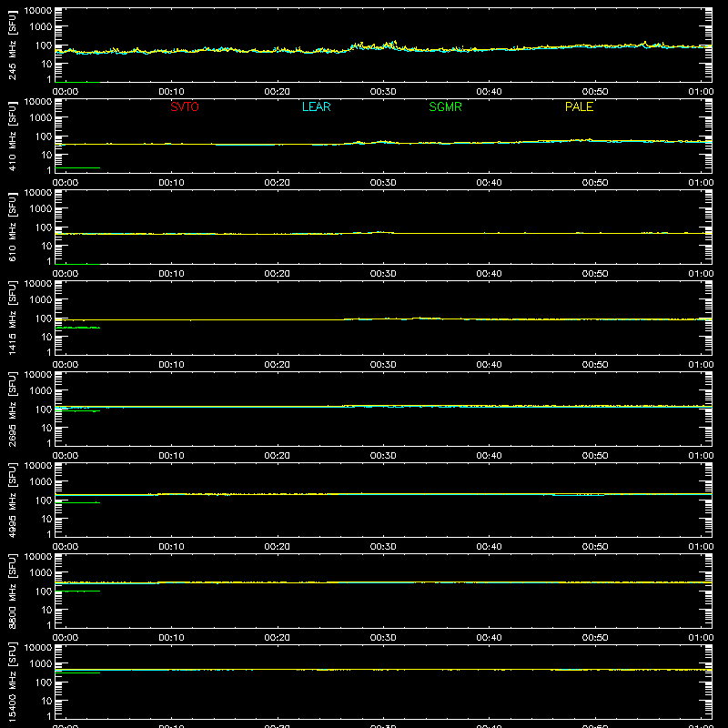Viewport: 728px width, 728px height.
Task: Click 00:30 time label under 245 MHz plot
Action: (383, 92)
